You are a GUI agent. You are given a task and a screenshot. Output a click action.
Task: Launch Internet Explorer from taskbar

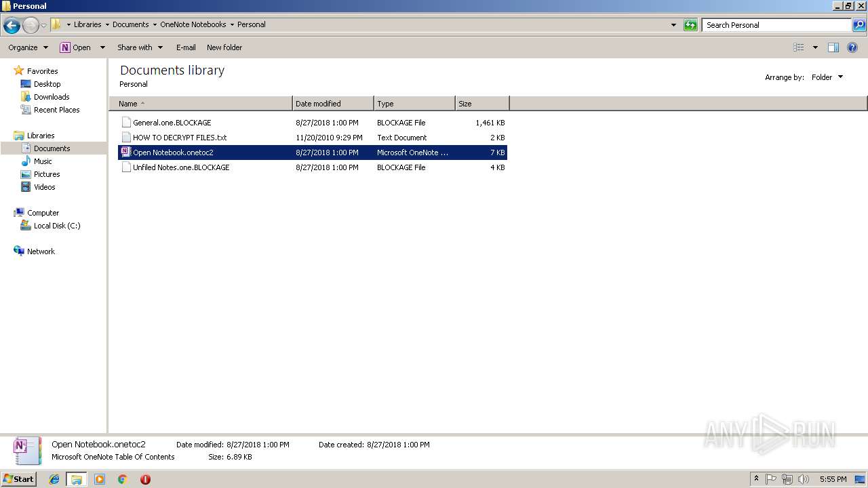tap(54, 479)
